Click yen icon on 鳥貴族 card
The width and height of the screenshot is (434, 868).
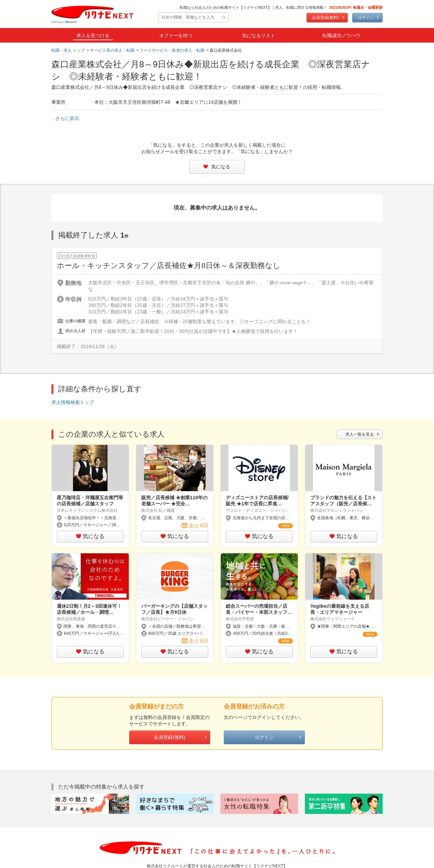tap(59, 633)
